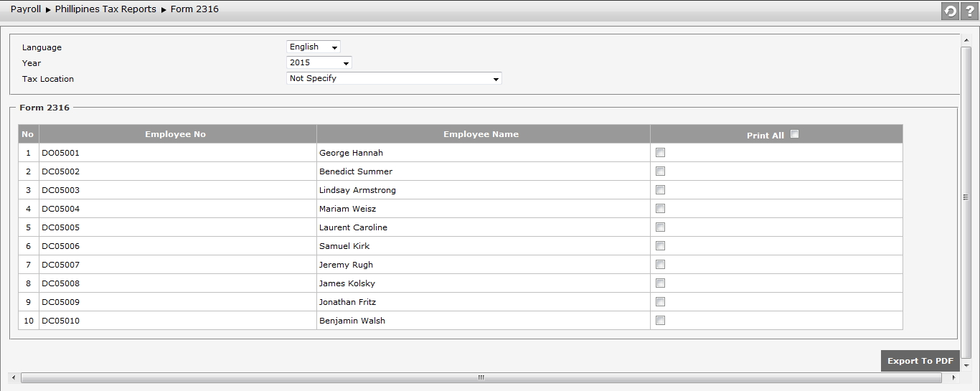This screenshot has height=391, width=980.
Task: Click the horizontal scrollbar thumb
Action: tap(481, 377)
